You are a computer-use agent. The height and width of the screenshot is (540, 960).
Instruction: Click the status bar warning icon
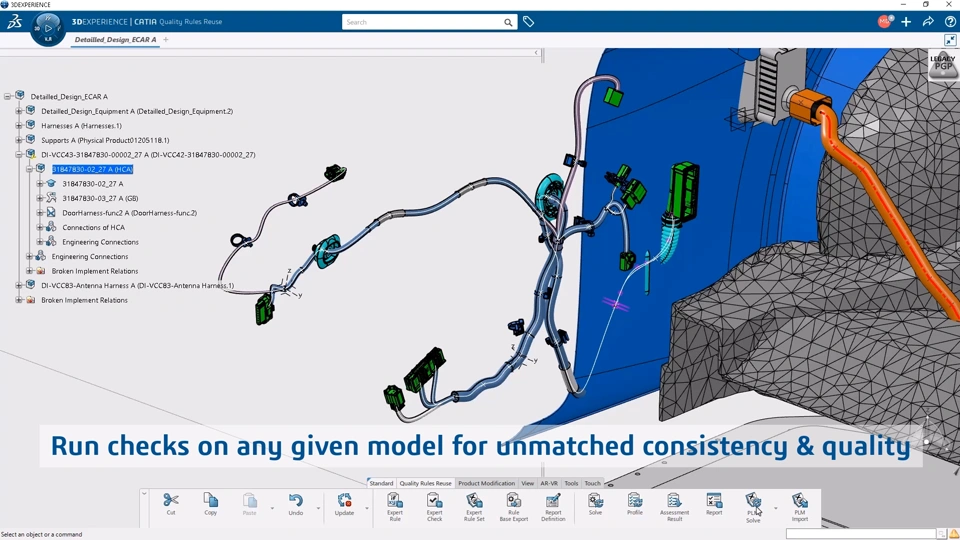(x=953, y=534)
